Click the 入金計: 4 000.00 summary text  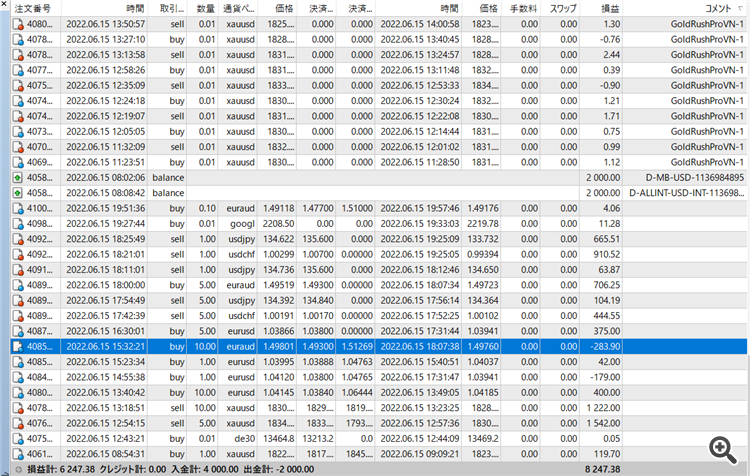[x=205, y=469]
